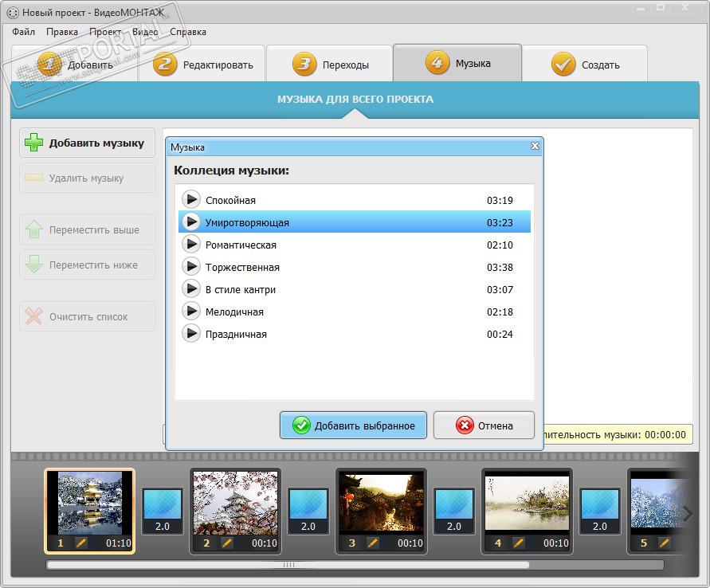Click Переместить ниже button
The width and height of the screenshot is (710, 588).
[88, 265]
